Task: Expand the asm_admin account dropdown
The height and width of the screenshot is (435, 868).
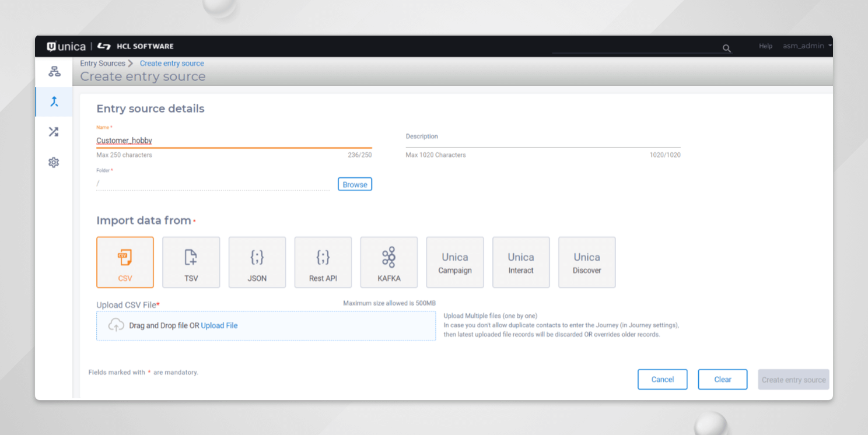Action: tap(806, 45)
